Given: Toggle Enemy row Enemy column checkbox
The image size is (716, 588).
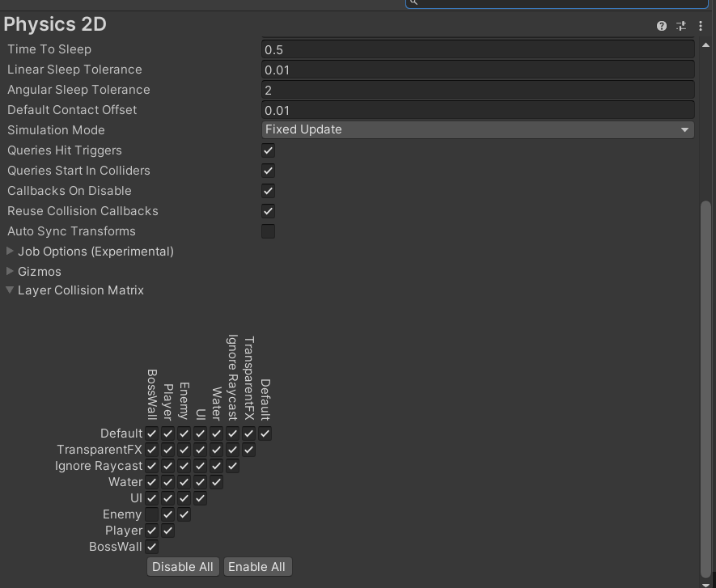Looking at the screenshot, I should click(x=184, y=514).
